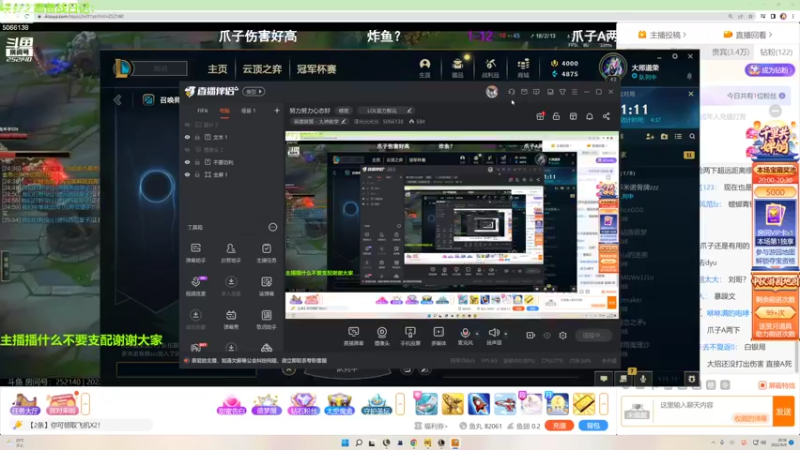Toggle the preview eye icon beside settings gear

(547, 335)
